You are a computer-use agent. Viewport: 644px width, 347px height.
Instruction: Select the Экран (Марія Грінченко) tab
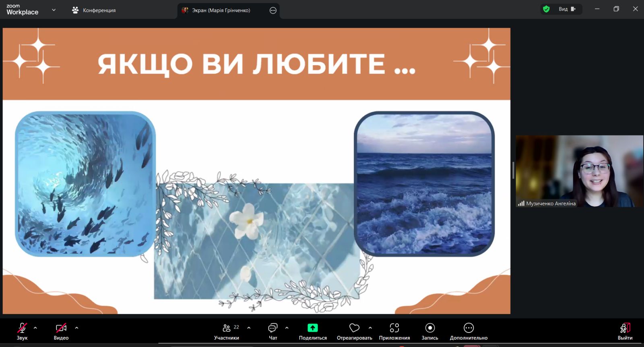[x=221, y=10]
